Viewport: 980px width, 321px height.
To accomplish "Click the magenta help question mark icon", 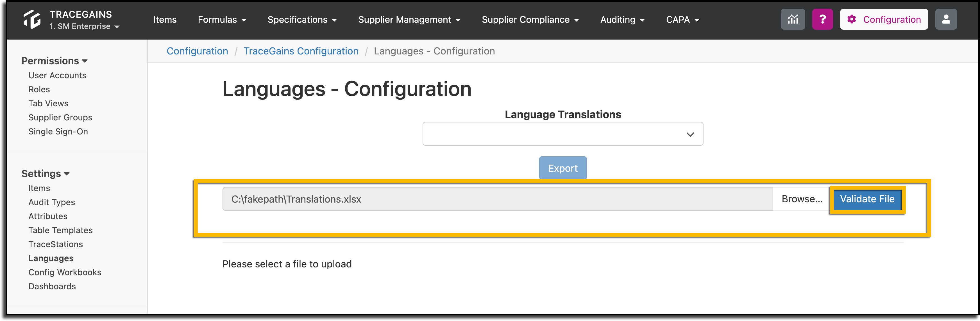I will pyautogui.click(x=822, y=19).
